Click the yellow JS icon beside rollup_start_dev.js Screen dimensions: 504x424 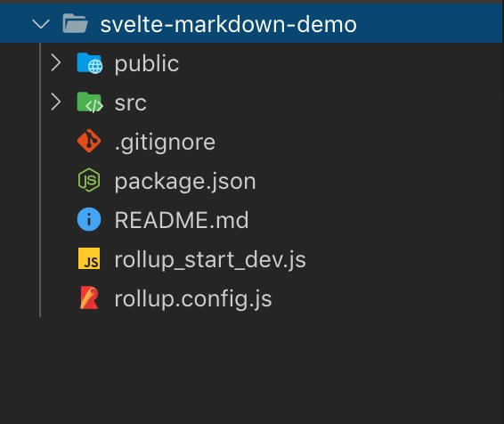pyautogui.click(x=89, y=258)
